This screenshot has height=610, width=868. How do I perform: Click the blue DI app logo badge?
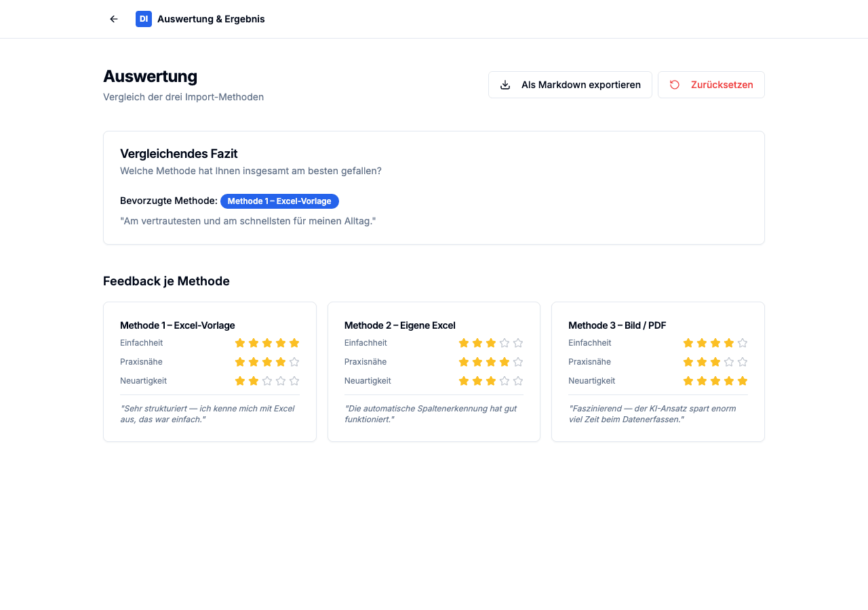click(x=144, y=19)
